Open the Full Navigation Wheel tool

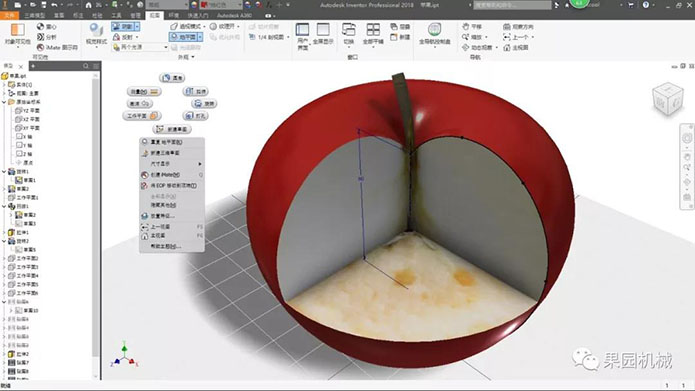click(x=434, y=29)
